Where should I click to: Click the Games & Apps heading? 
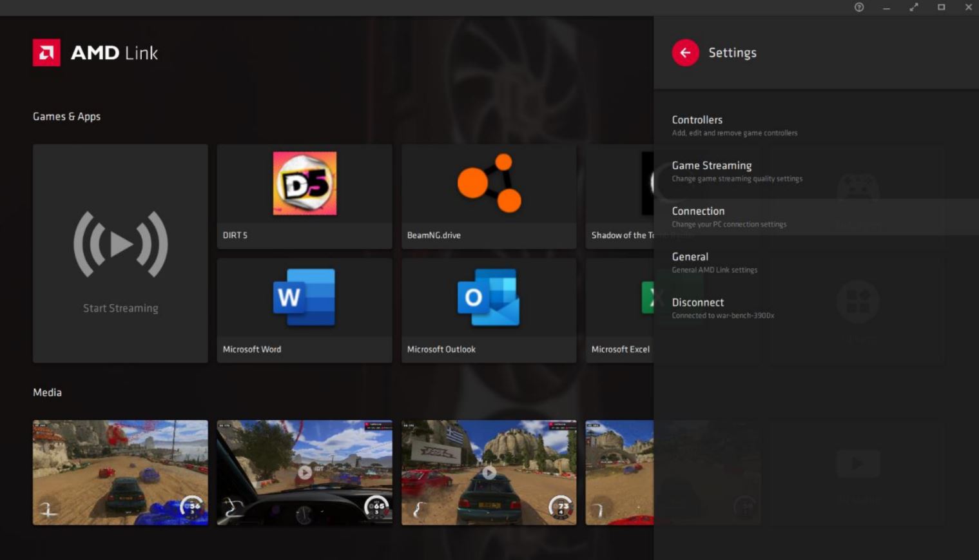pyautogui.click(x=67, y=117)
